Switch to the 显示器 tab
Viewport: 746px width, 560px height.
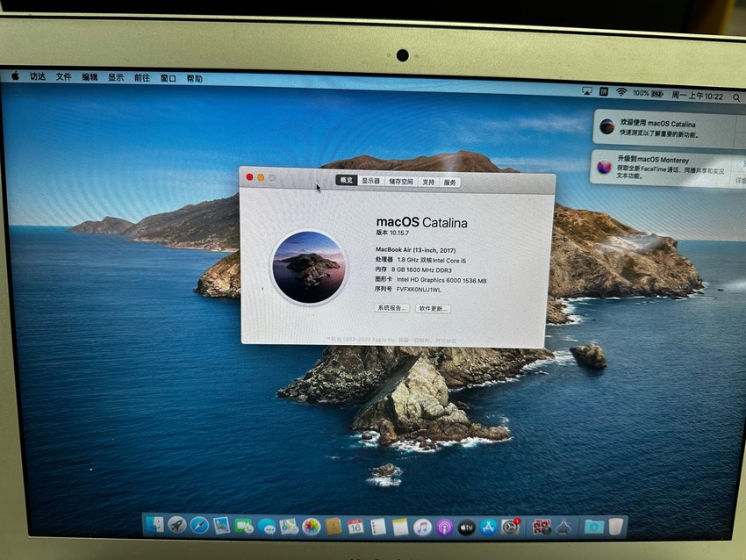click(370, 181)
